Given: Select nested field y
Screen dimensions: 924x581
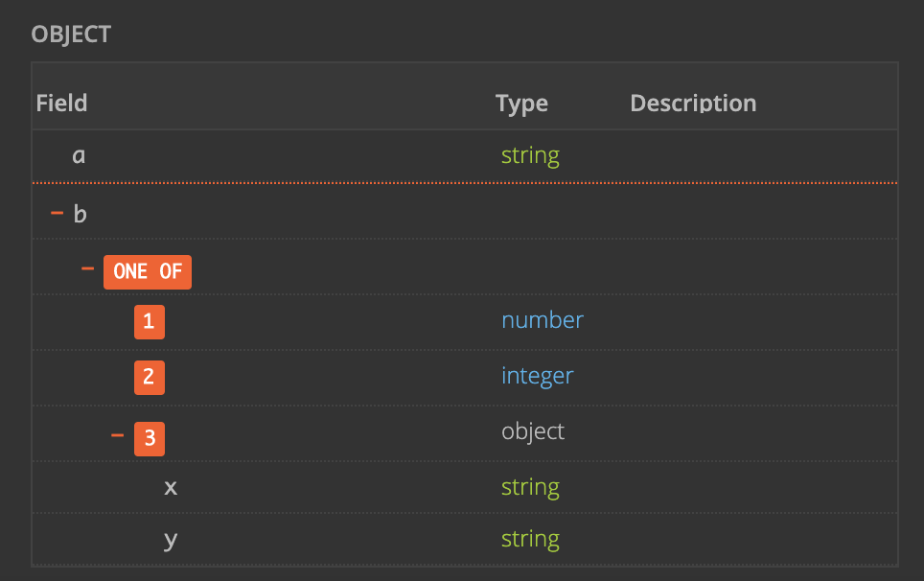Looking at the screenshot, I should tap(170, 538).
